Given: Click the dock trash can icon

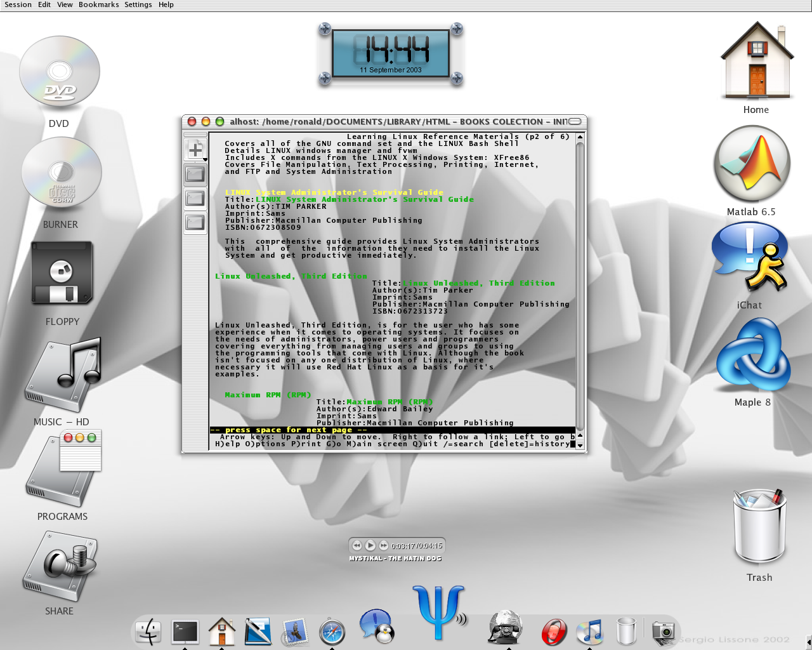Looking at the screenshot, I should point(626,632).
